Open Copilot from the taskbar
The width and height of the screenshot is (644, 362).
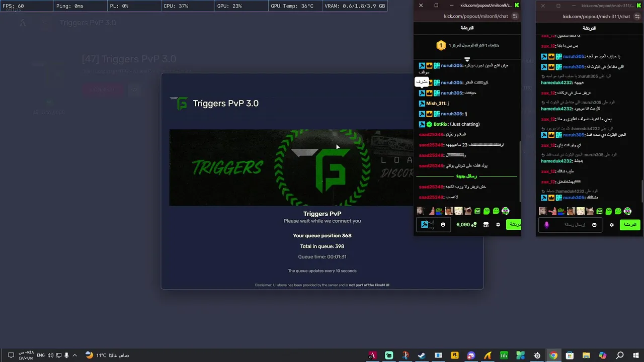[x=603, y=355]
